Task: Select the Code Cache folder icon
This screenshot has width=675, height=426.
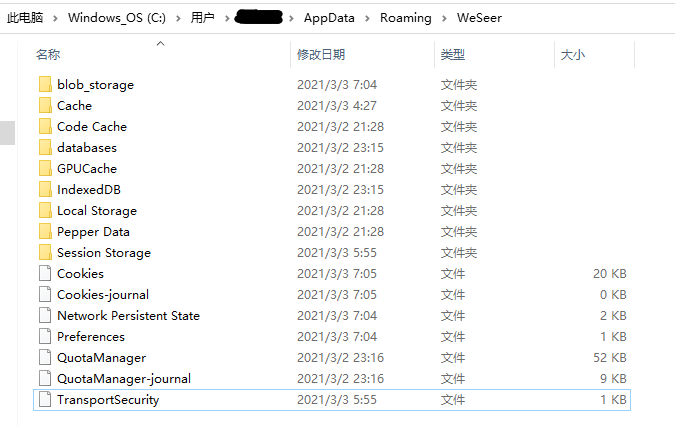Action: [44, 127]
